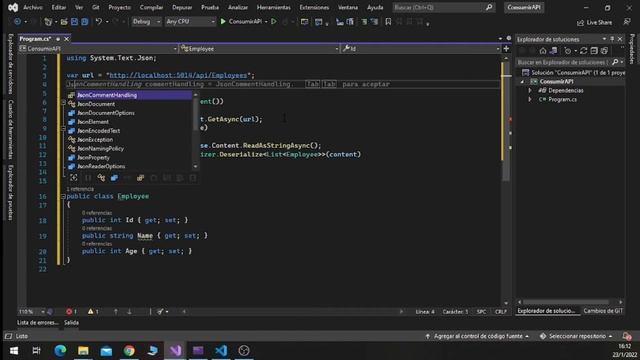Click into Solution Explorer search field
The width and height of the screenshot is (640, 360).
click(x=563, y=62)
